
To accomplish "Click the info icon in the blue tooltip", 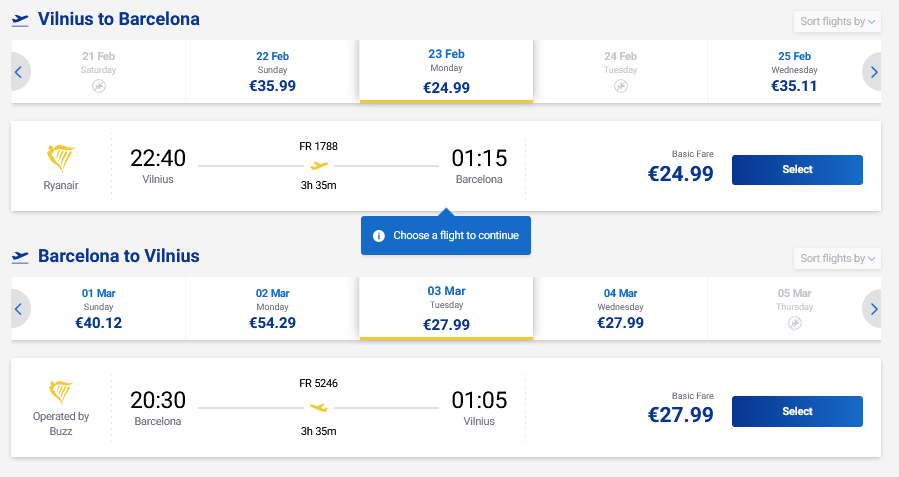I will pyautogui.click(x=379, y=236).
